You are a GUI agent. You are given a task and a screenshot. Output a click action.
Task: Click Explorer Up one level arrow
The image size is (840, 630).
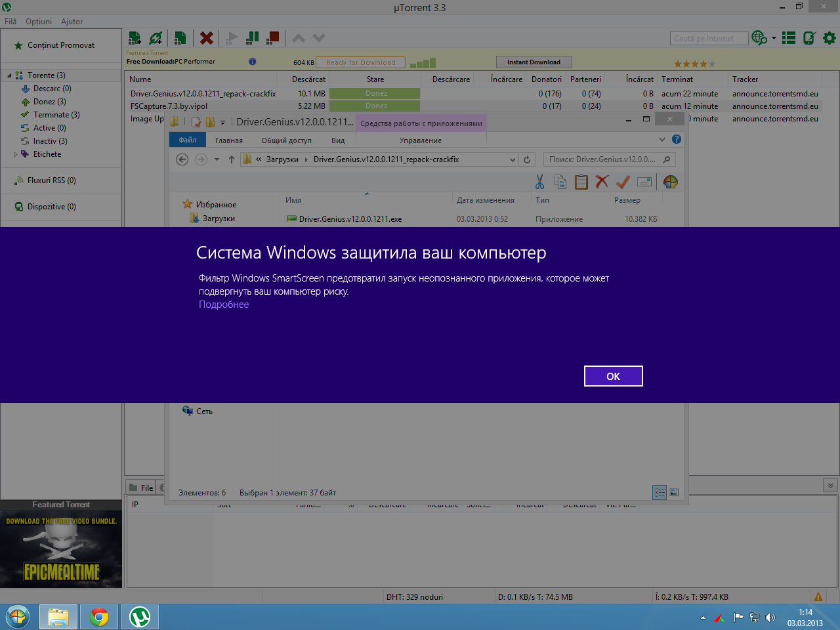click(x=232, y=159)
